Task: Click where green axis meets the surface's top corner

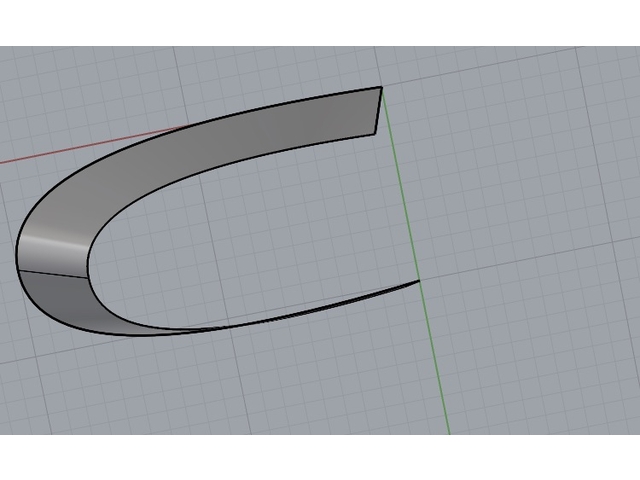Action: point(381,87)
